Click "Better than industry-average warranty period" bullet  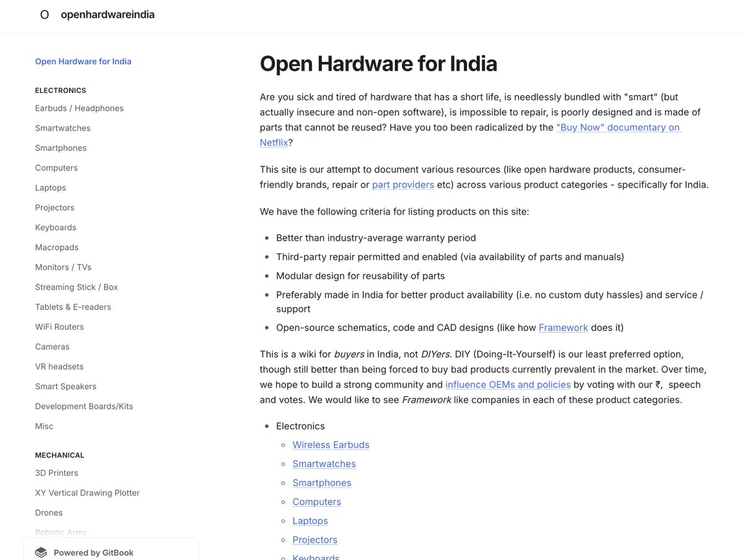(376, 238)
